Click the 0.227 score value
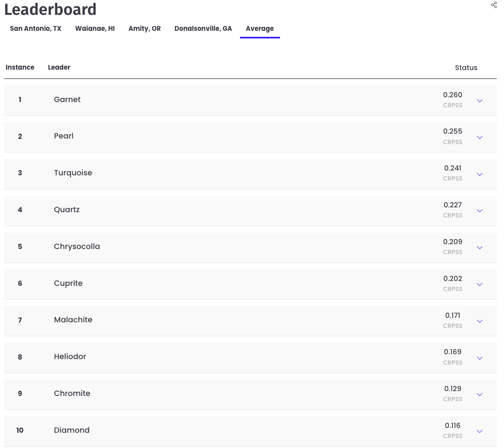This screenshot has width=504, height=448. pyautogui.click(x=452, y=205)
